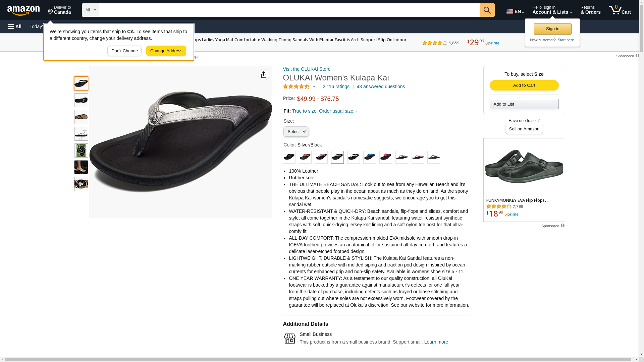This screenshot has width=644, height=362.
Task: Click the Change Address button
Action: [x=166, y=51]
